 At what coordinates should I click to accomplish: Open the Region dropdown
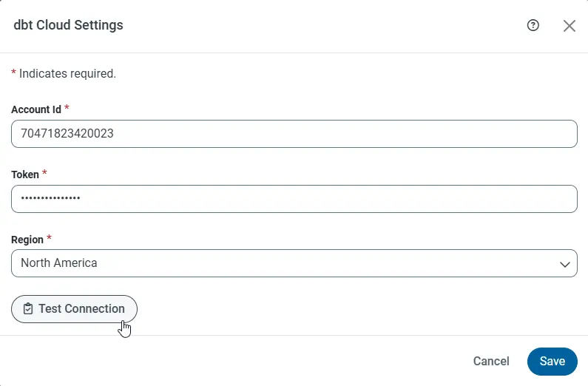pyautogui.click(x=294, y=263)
